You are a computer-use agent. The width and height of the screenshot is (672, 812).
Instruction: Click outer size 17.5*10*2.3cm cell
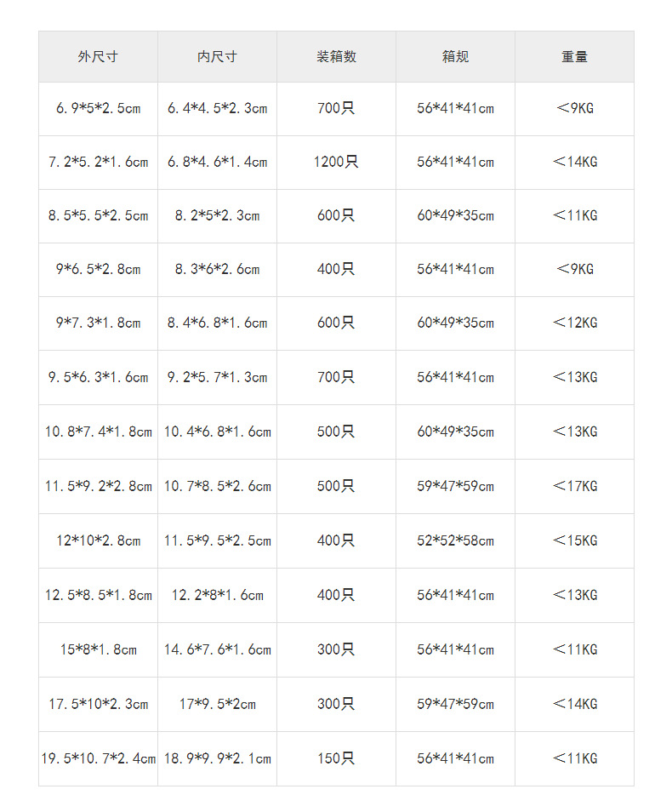(98, 704)
